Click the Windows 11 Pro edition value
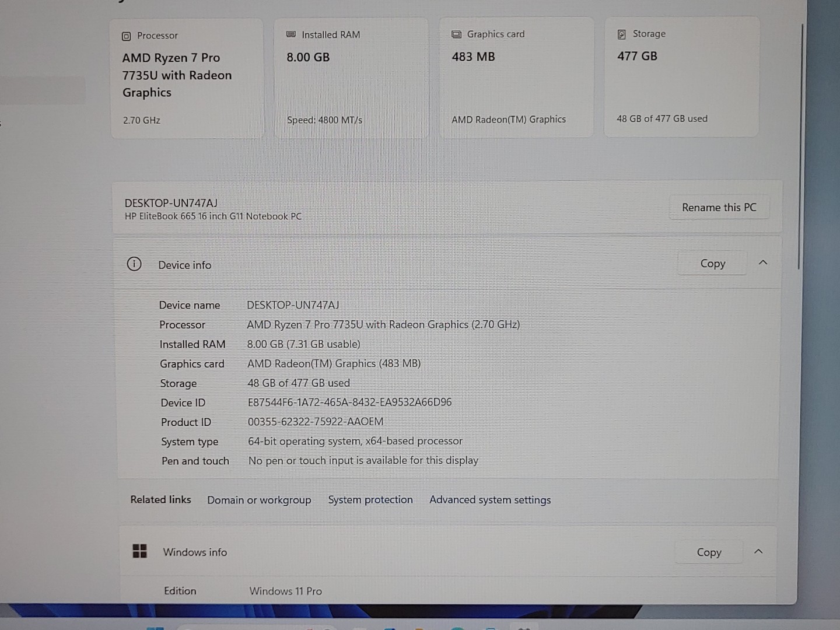 tap(286, 591)
